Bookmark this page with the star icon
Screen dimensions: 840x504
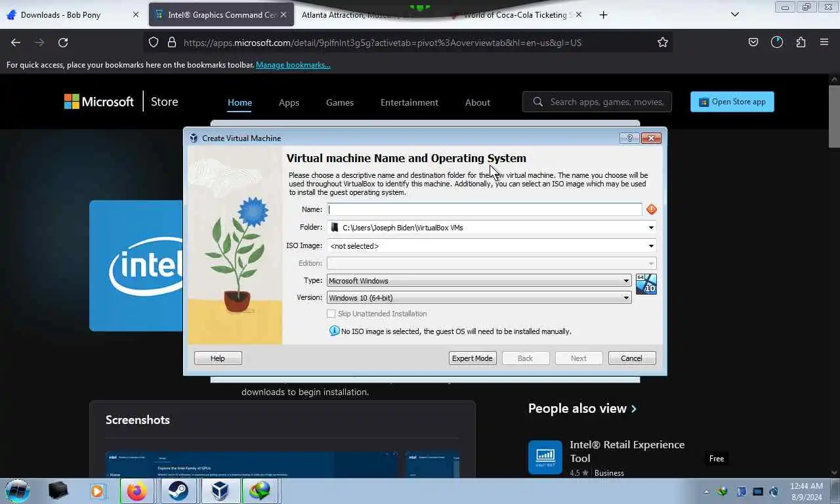(663, 42)
